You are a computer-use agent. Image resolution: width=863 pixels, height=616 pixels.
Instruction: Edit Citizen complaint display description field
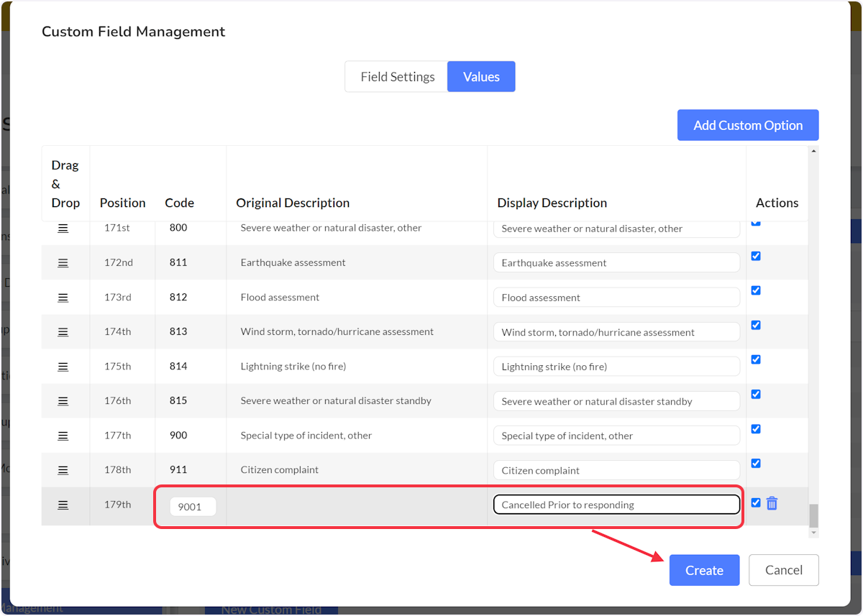coord(616,470)
